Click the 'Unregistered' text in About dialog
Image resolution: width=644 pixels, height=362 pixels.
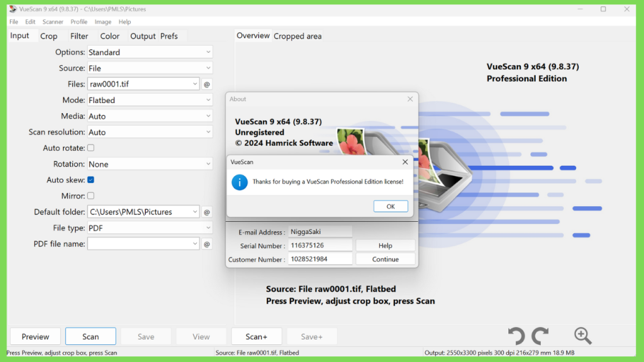260,132
